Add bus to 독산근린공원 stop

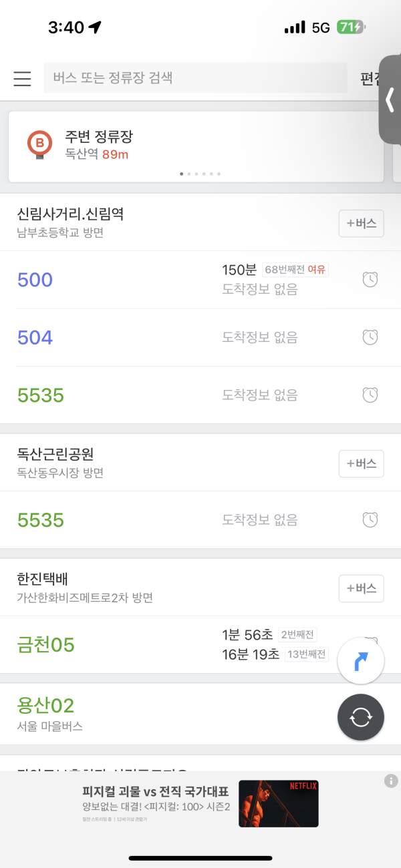[362, 463]
